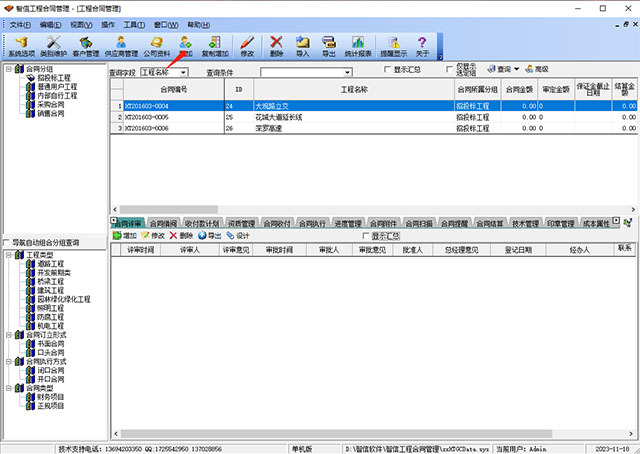Check the 导航自动组合分组查询 option
640x454 pixels.
coord(8,242)
